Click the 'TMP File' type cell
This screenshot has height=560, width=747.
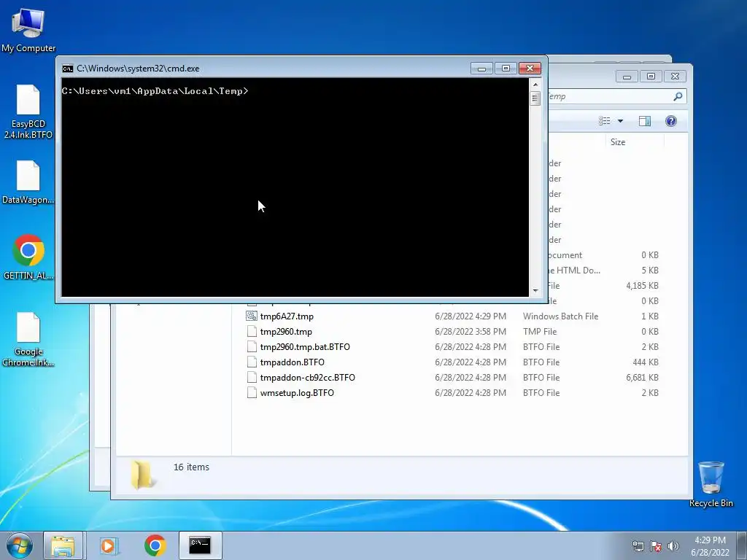pos(539,332)
